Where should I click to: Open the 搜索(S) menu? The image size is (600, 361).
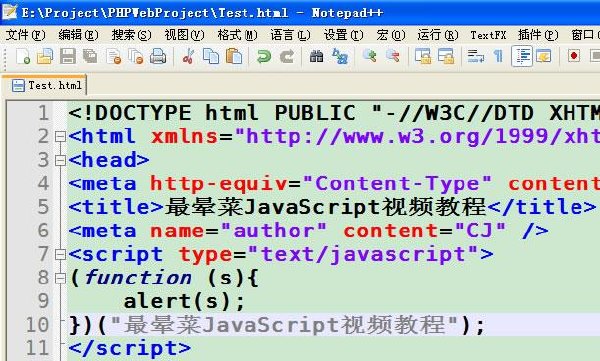[x=131, y=35]
